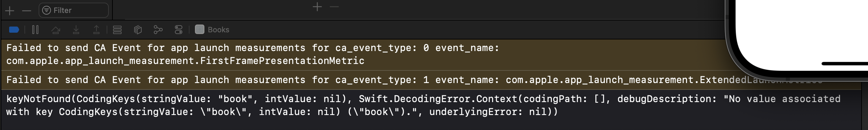Viewport: 868px width, 130px height.
Task: Click the simulator home indicator bar
Action: pyautogui.click(x=845, y=64)
